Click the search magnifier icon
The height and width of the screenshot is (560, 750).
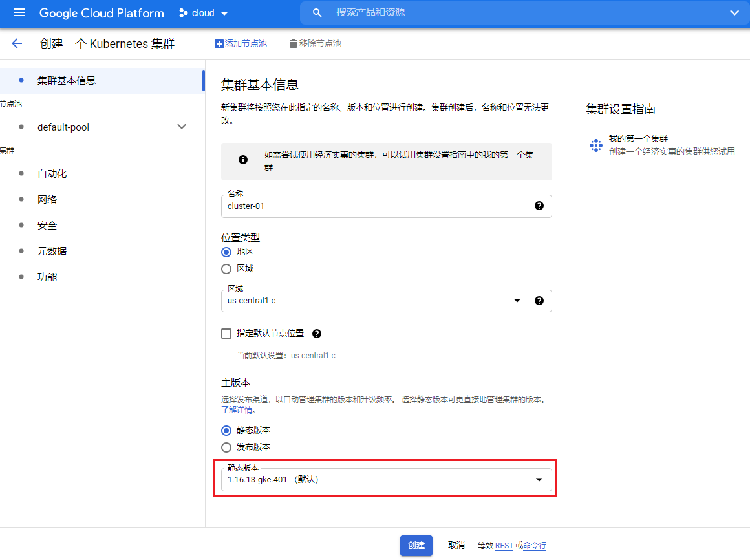click(317, 12)
